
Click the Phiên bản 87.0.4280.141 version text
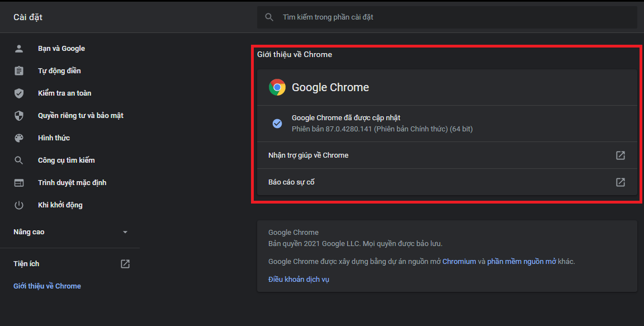[x=382, y=129]
